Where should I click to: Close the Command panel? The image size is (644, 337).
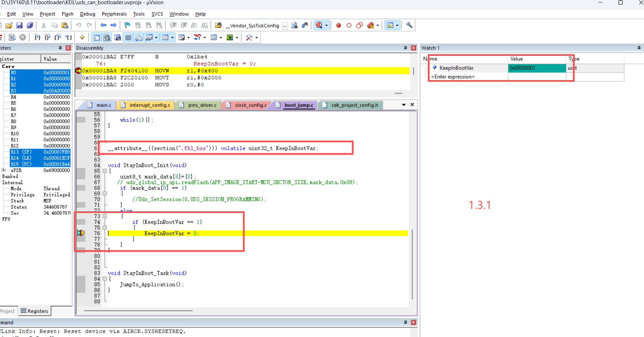[414, 322]
